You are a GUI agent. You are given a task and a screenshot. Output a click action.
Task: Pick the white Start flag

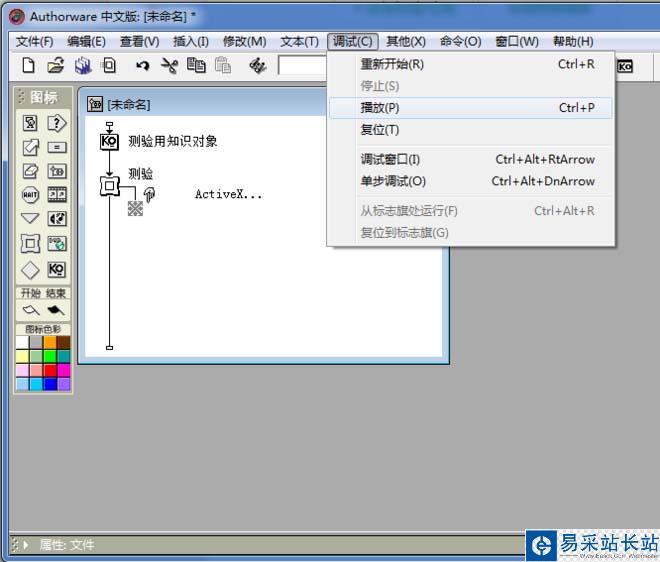pyautogui.click(x=31, y=311)
